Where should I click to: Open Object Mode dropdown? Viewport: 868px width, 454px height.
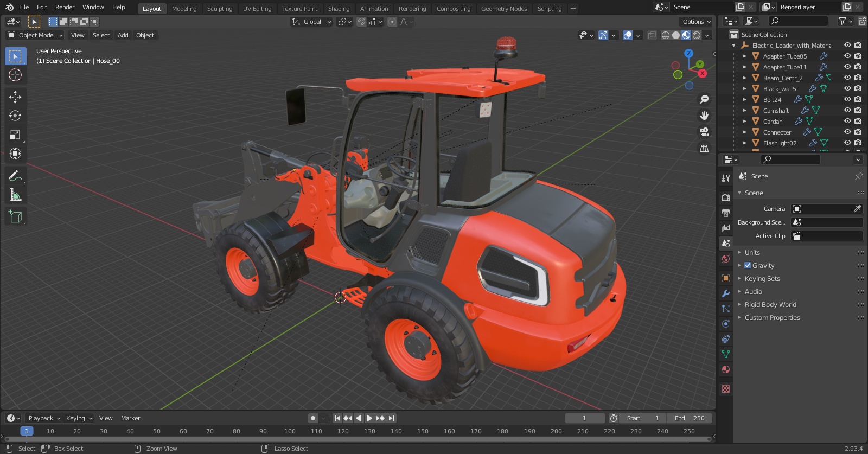tap(35, 35)
